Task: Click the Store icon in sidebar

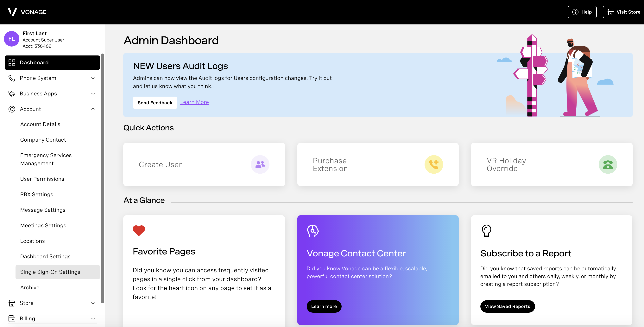Action: [12, 303]
